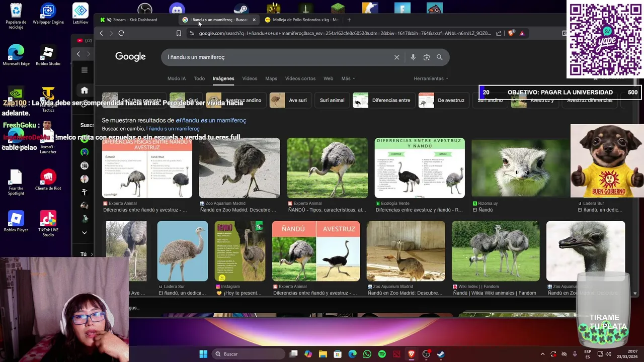
Task: Close the Google search tab
Action: [x=254, y=20]
